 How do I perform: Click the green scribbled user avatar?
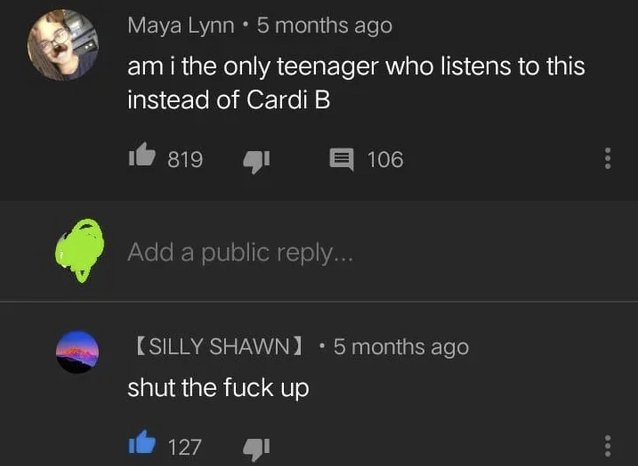point(80,250)
